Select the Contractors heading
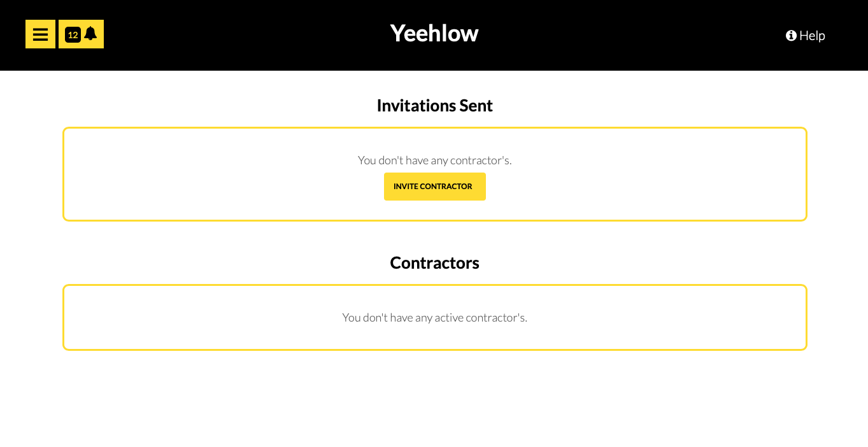The width and height of the screenshot is (868, 447). click(x=434, y=263)
